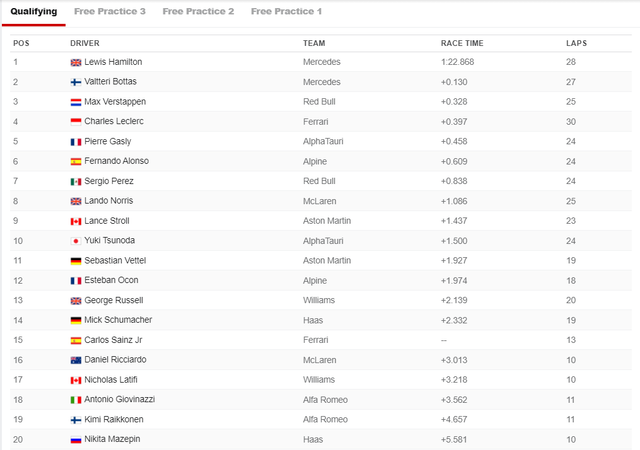The width and height of the screenshot is (640, 450).
Task: Select the LAPS column header
Action: [x=576, y=43]
